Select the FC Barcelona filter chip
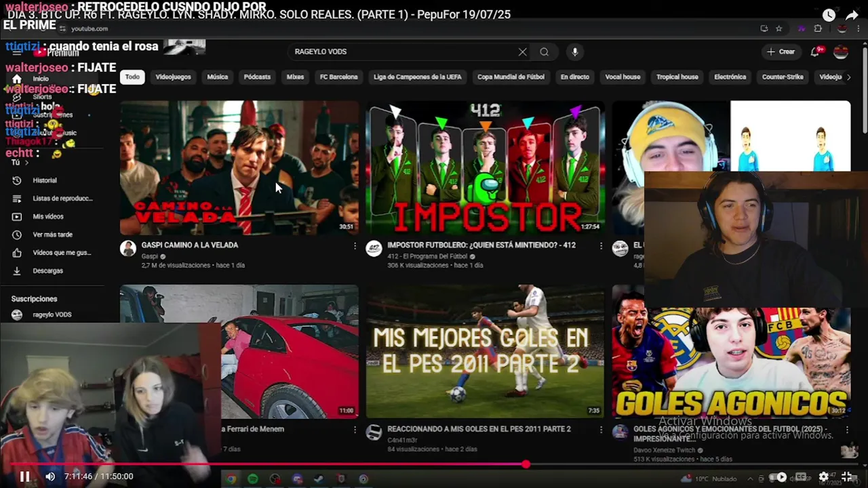The height and width of the screenshot is (488, 868). (338, 77)
